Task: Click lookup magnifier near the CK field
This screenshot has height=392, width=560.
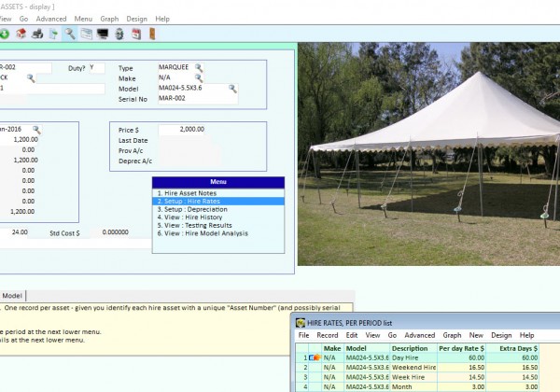Action: pos(31,78)
